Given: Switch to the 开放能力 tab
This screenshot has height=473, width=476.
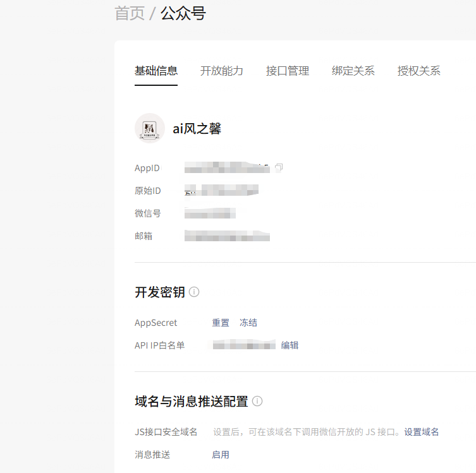Looking at the screenshot, I should tap(222, 71).
